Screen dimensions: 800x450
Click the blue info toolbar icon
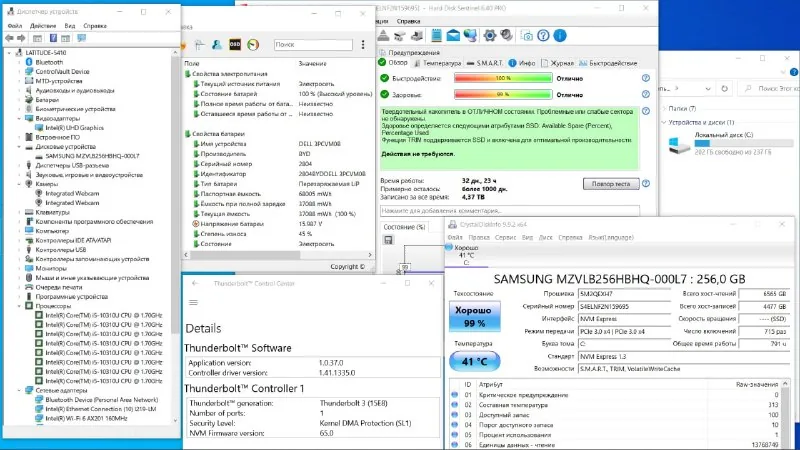pyautogui.click(x=560, y=35)
